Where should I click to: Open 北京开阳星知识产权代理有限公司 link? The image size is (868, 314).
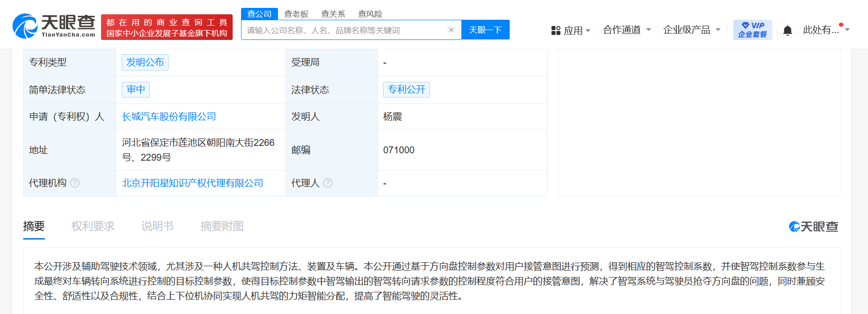point(192,183)
